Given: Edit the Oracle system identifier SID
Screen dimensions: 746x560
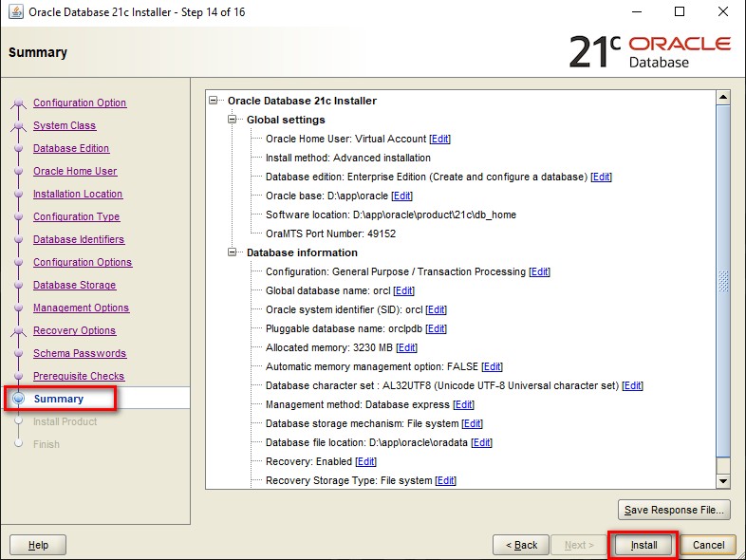Looking at the screenshot, I should (x=436, y=309).
